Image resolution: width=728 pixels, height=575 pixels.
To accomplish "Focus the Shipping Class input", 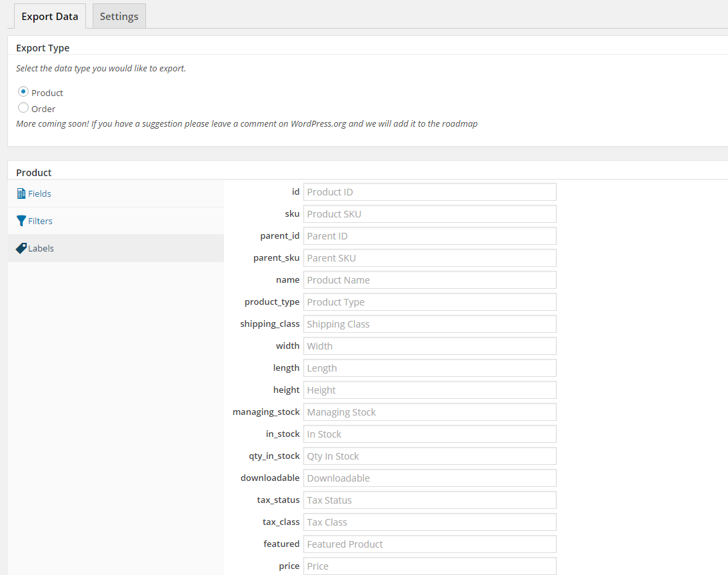I will (429, 324).
